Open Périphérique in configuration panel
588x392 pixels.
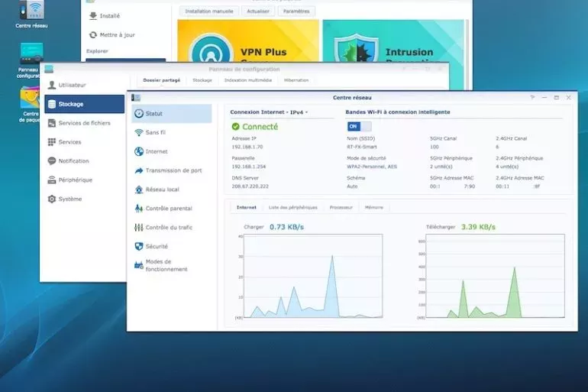[84, 180]
